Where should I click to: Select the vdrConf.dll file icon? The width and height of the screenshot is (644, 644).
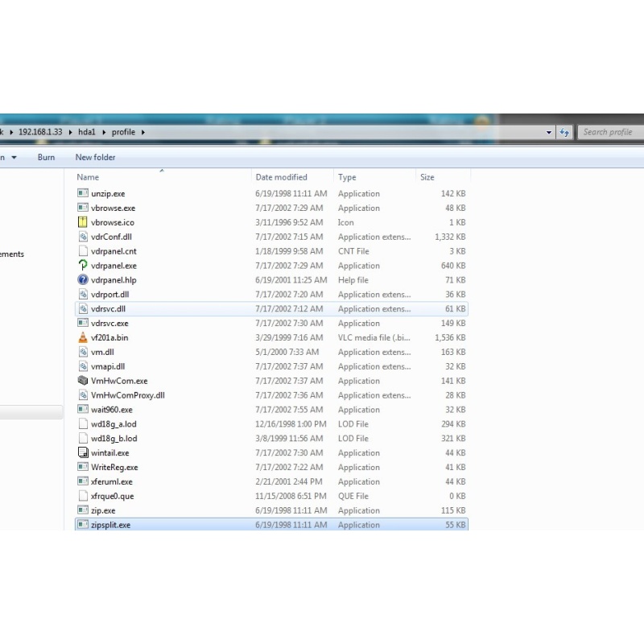click(x=83, y=237)
